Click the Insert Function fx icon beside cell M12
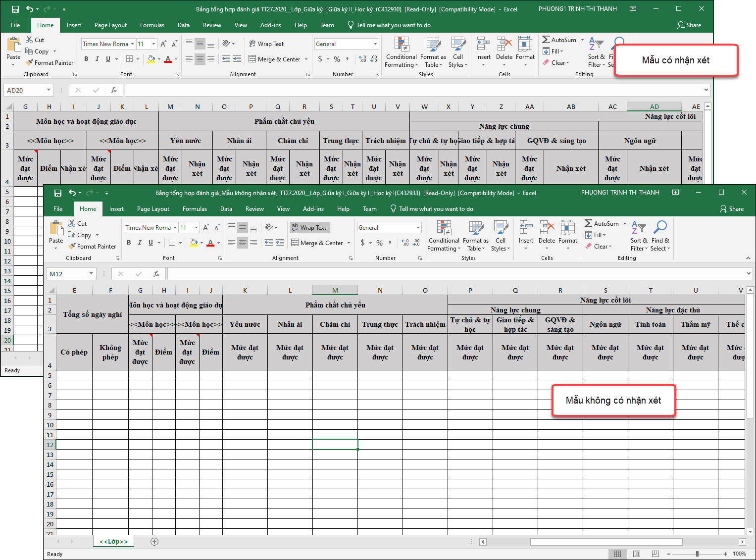Image resolution: width=756 pixels, height=560 pixels. tap(156, 274)
